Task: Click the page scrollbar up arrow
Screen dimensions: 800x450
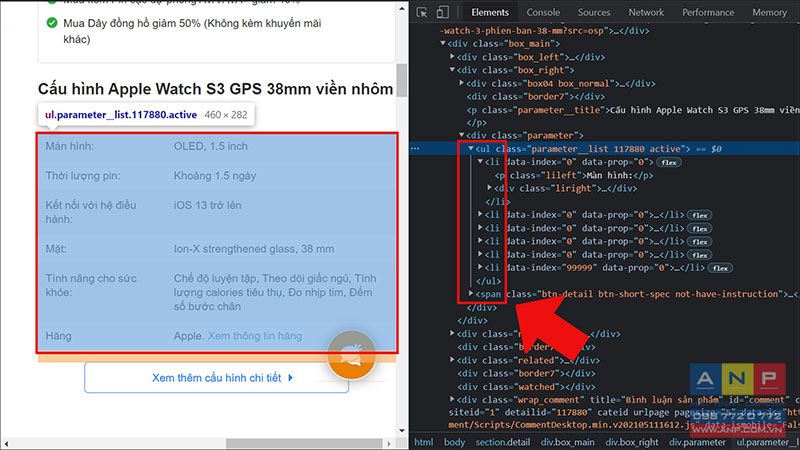Action: click(x=402, y=9)
